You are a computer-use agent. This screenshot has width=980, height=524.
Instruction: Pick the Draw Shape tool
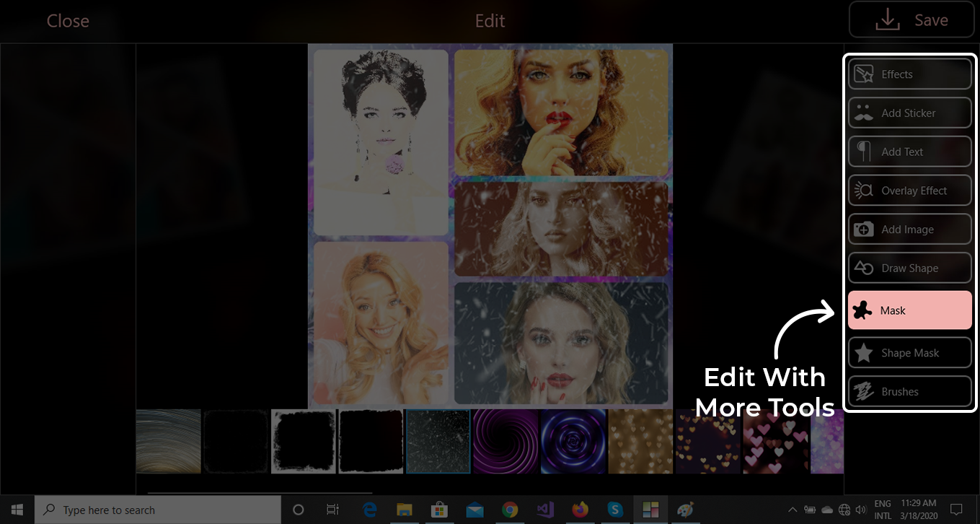(x=909, y=268)
